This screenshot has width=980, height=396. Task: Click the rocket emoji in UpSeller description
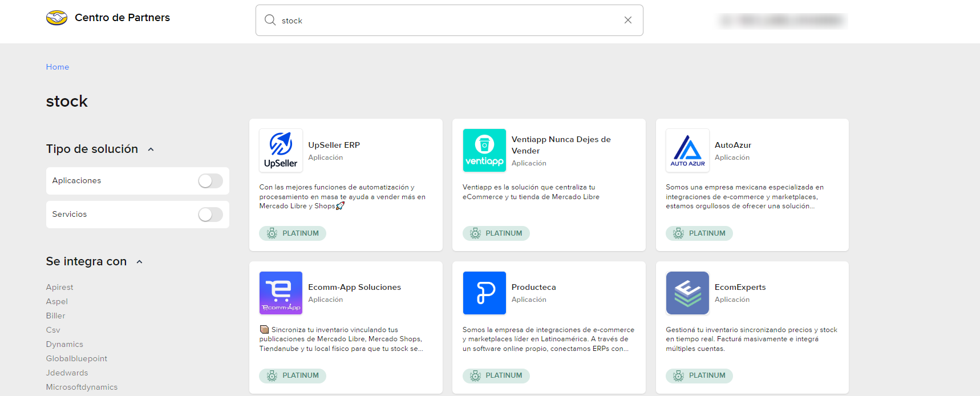pos(341,206)
